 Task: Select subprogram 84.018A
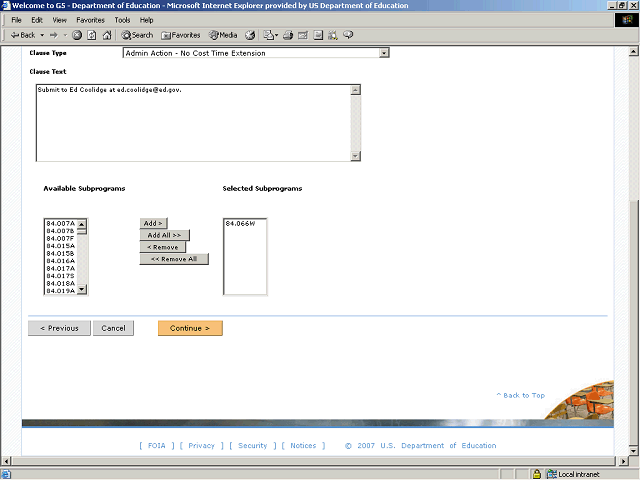click(x=61, y=283)
